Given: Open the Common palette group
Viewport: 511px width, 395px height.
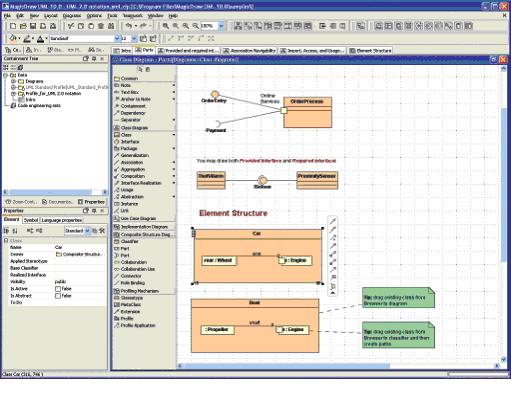Looking at the screenshot, I should [144, 78].
